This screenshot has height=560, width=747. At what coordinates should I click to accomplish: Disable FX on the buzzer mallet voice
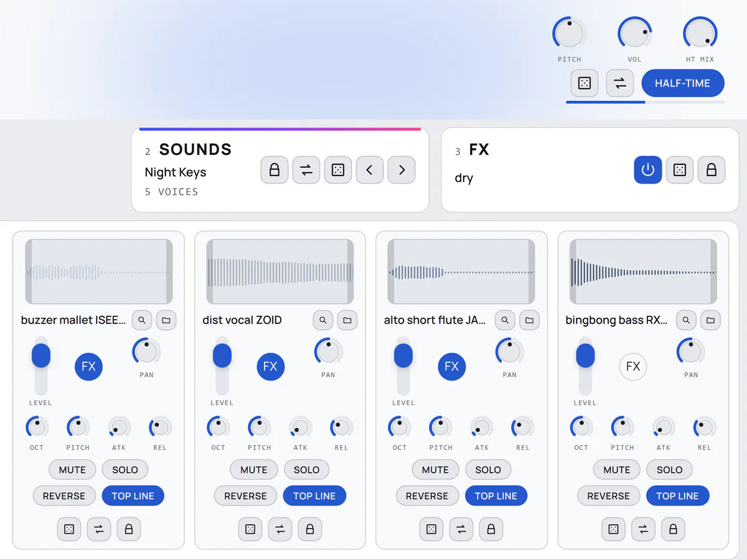[89, 366]
